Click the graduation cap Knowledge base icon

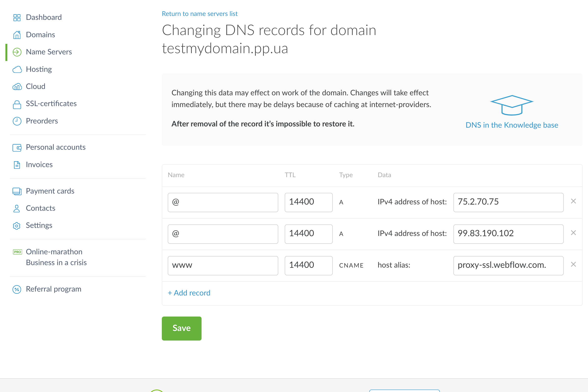(511, 105)
